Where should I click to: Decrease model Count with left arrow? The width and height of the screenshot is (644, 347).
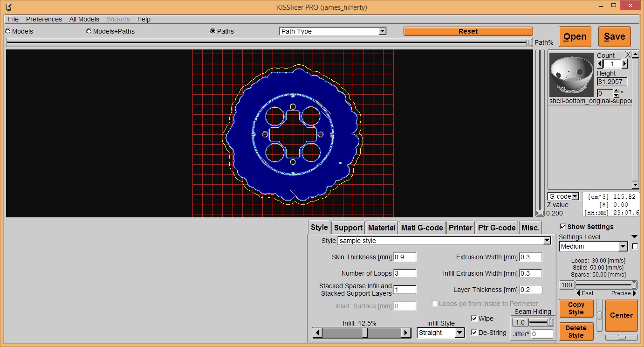point(600,64)
